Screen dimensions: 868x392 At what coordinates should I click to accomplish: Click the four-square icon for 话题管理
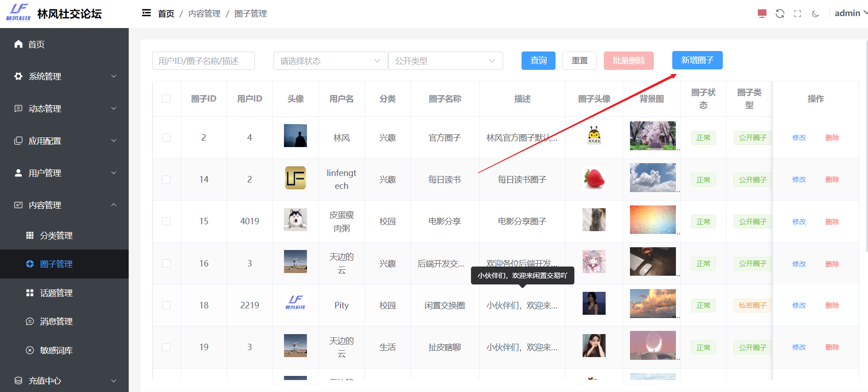pyautogui.click(x=30, y=293)
